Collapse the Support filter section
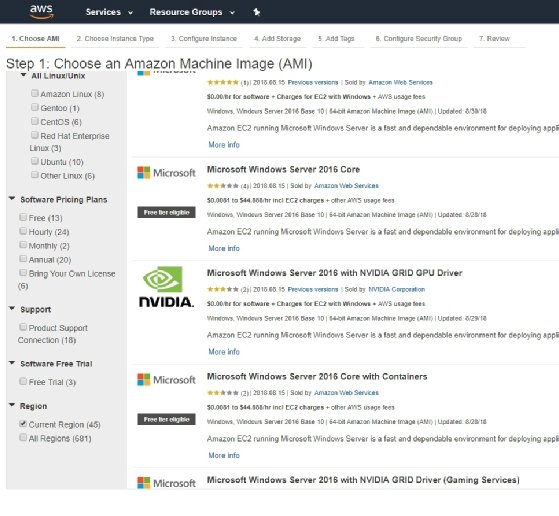Screen dimensions: 559x516 [x=12, y=308]
